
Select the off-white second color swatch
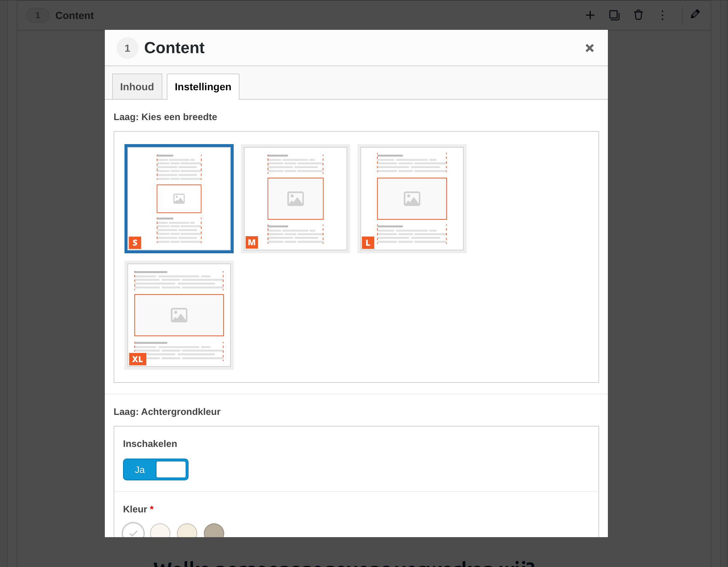(160, 531)
